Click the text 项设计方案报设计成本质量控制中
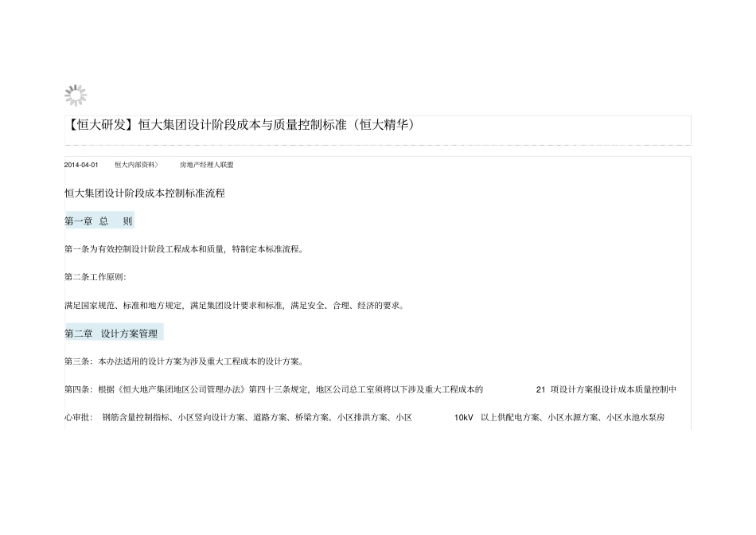Screen dimensions: 756x535 614,389
